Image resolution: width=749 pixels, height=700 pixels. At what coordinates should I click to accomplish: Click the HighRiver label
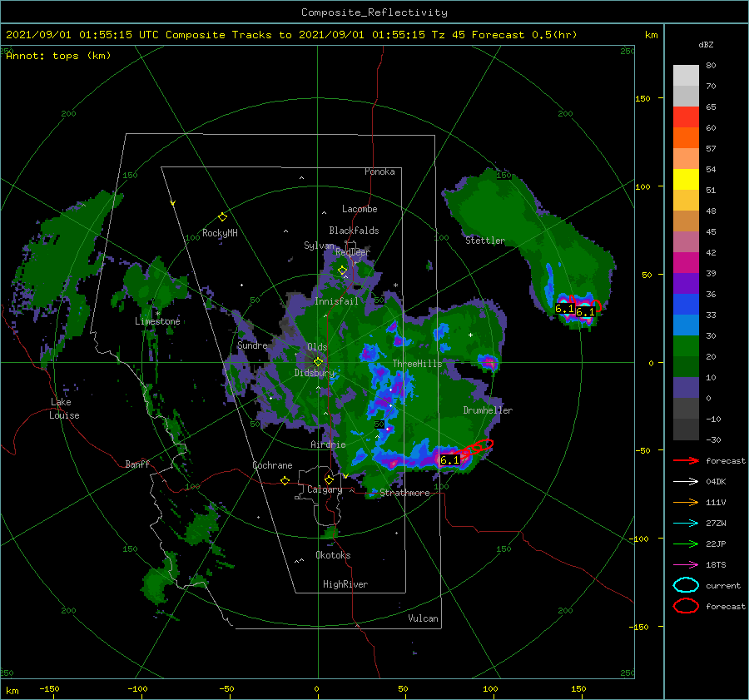(x=345, y=584)
